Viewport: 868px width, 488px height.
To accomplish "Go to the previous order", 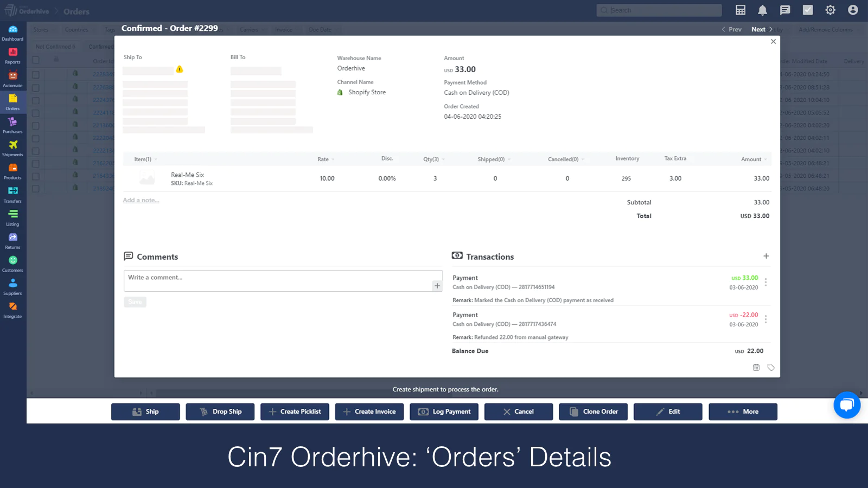I will click(731, 29).
